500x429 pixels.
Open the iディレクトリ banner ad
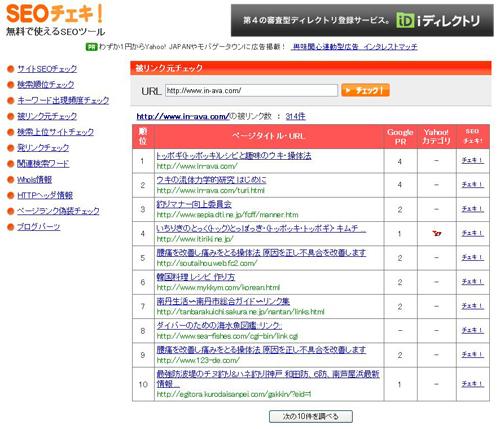tap(362, 20)
